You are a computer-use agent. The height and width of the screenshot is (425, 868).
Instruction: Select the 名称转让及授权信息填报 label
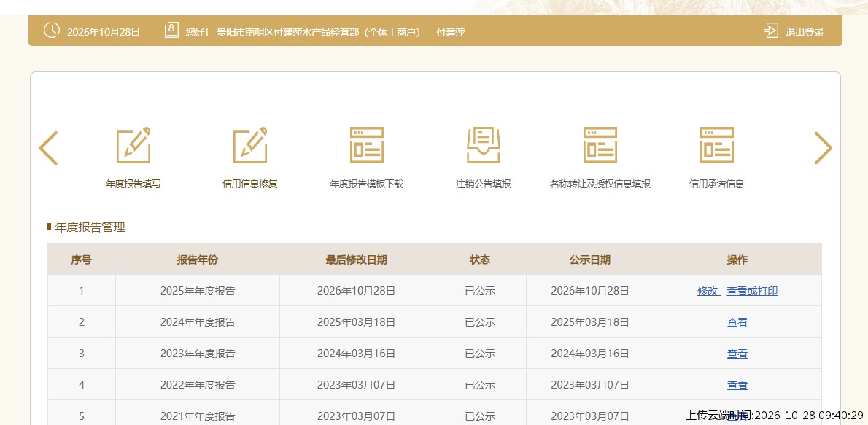pos(600,184)
